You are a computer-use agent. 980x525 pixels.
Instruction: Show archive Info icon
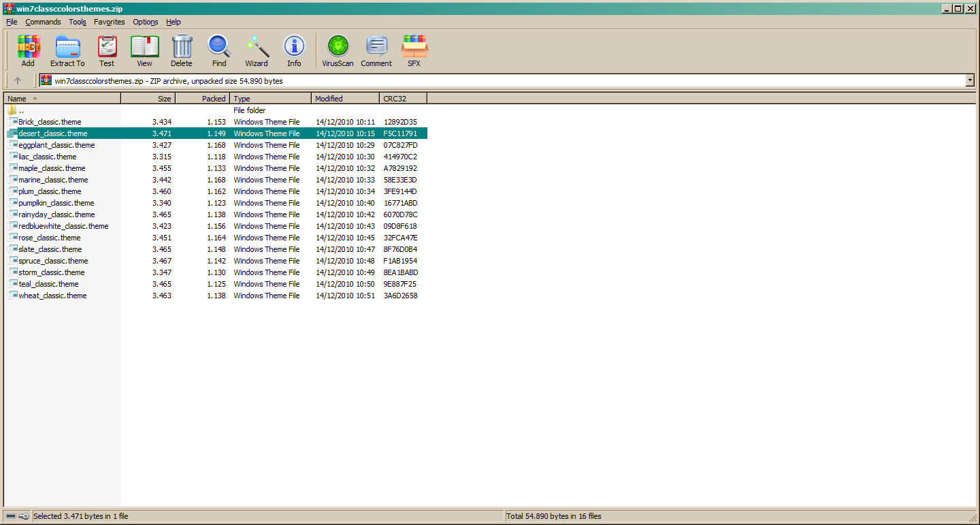tap(294, 46)
